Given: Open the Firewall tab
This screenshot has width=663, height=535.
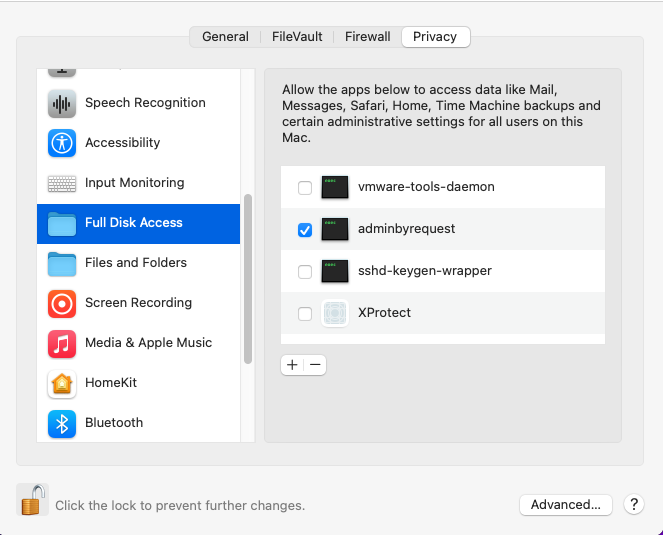Looking at the screenshot, I should pos(367,37).
